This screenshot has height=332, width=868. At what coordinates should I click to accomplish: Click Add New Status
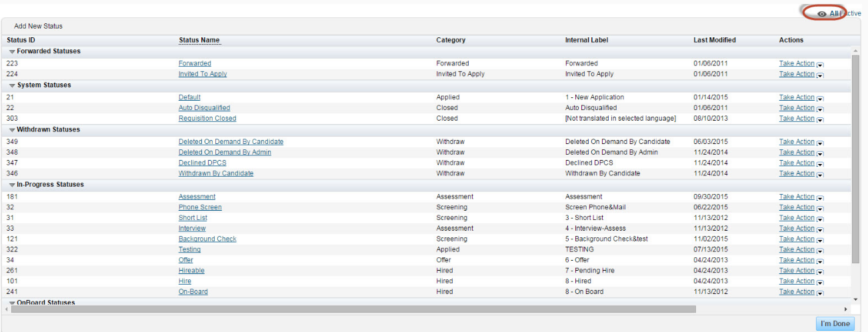tap(38, 26)
